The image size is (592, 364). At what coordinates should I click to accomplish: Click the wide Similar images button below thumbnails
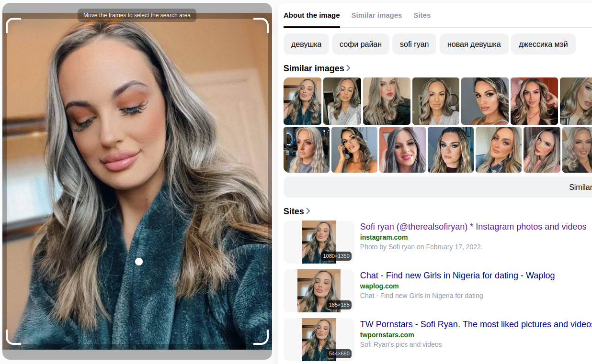[x=438, y=187]
